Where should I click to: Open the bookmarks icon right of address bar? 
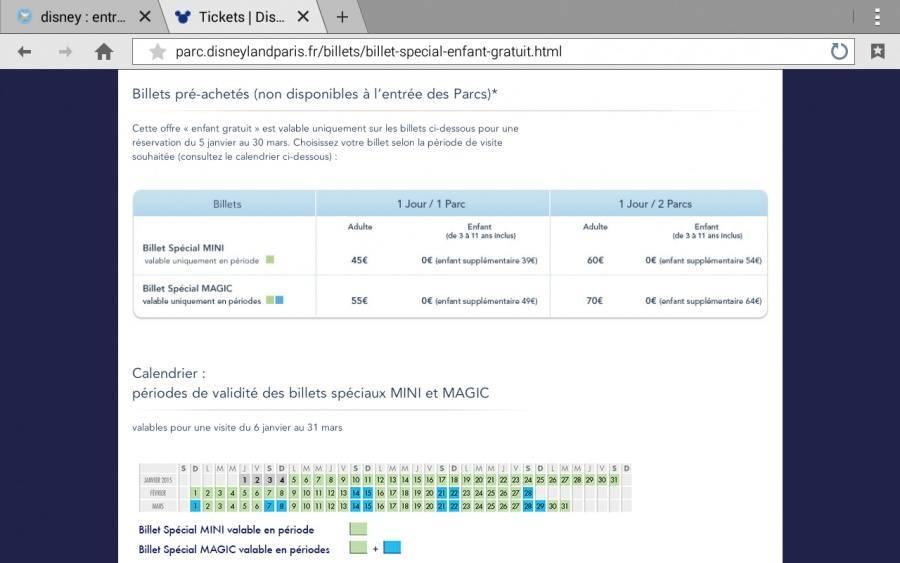[x=877, y=52]
